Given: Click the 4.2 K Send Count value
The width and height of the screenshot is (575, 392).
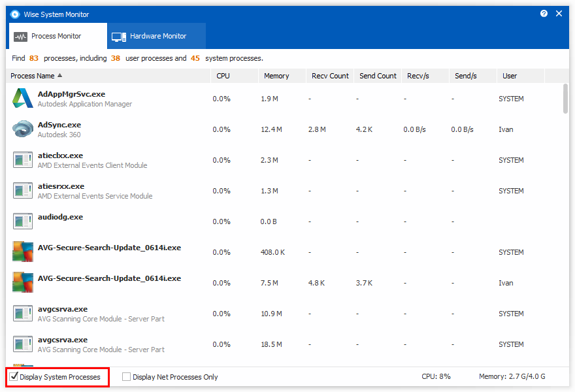Looking at the screenshot, I should click(364, 129).
